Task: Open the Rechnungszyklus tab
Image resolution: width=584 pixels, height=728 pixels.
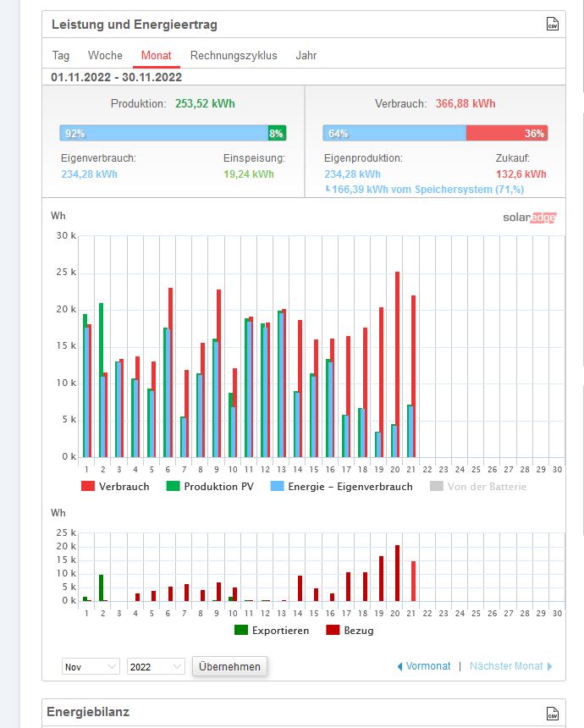Action: [234, 55]
